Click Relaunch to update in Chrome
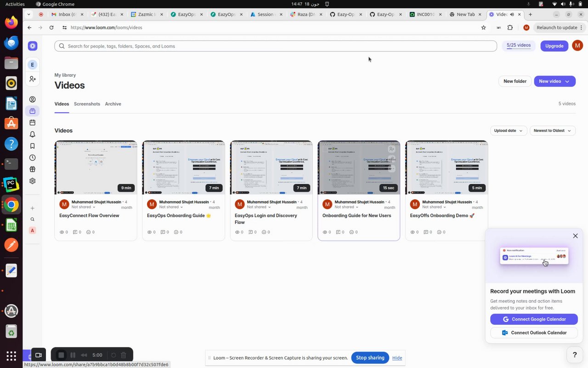This screenshot has width=588, height=368. [560, 28]
